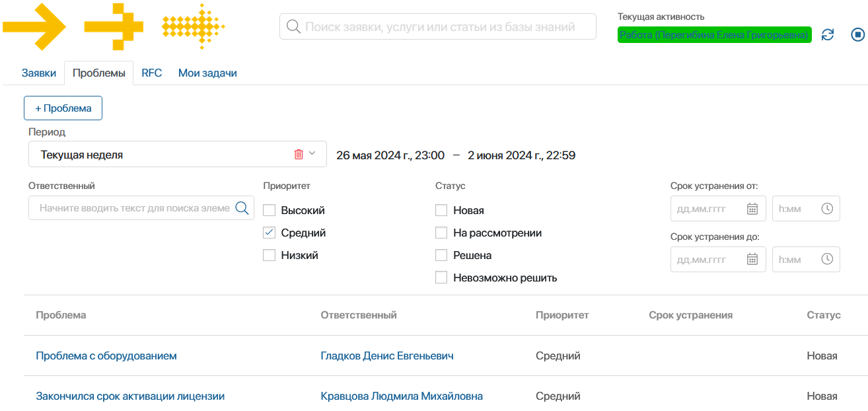
Task: Check the Новая status checkbox
Action: (441, 210)
